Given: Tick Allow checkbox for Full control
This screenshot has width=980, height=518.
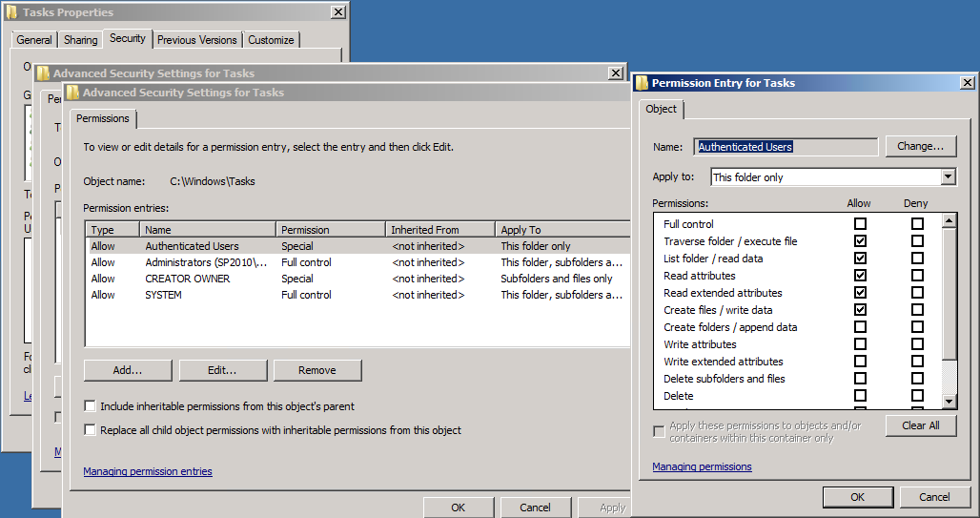Looking at the screenshot, I should click(861, 224).
